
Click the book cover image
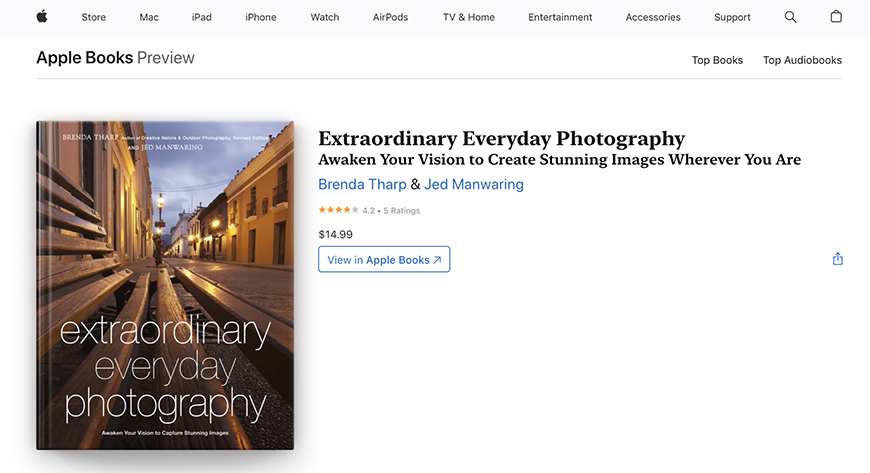165,285
